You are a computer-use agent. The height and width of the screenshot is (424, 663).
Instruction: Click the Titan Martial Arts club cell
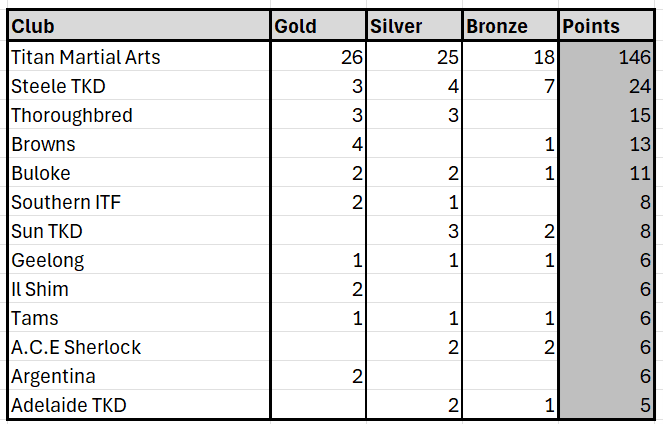(x=138, y=57)
